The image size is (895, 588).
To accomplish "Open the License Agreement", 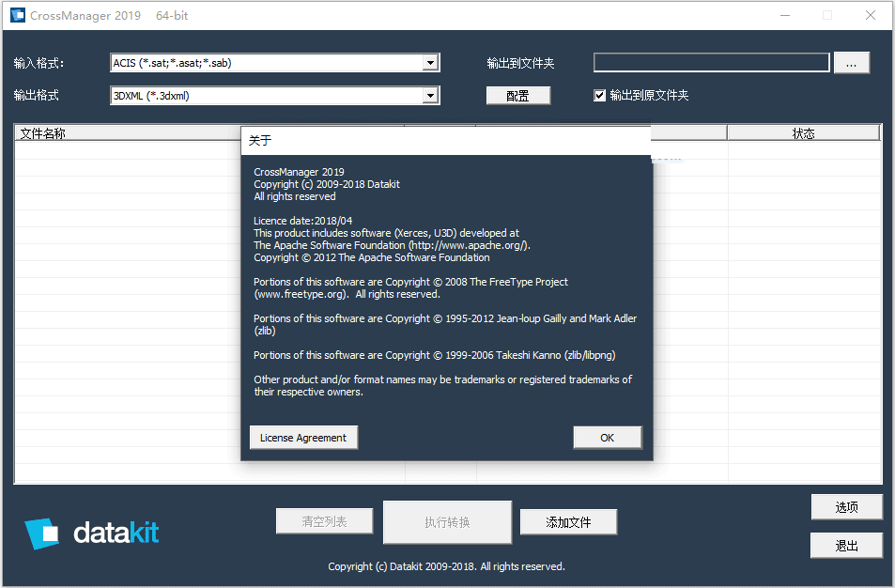I will click(x=303, y=438).
